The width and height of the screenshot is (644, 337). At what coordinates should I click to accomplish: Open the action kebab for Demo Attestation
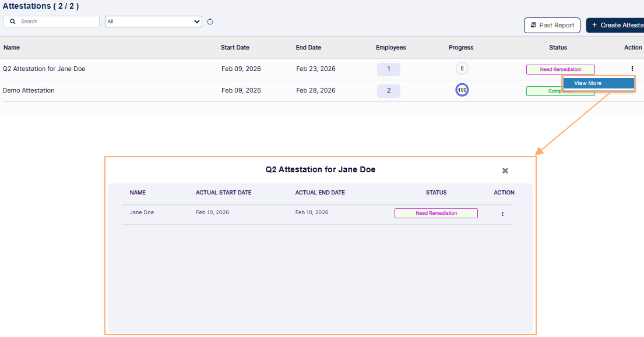click(631, 90)
